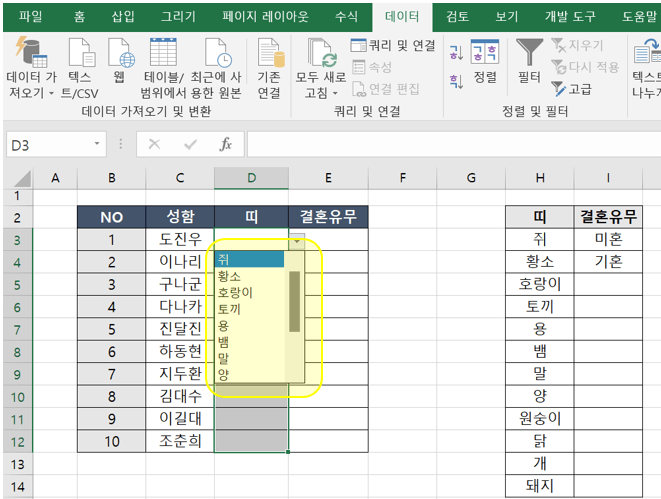Select column D header
The height and width of the screenshot is (499, 661).
click(251, 178)
